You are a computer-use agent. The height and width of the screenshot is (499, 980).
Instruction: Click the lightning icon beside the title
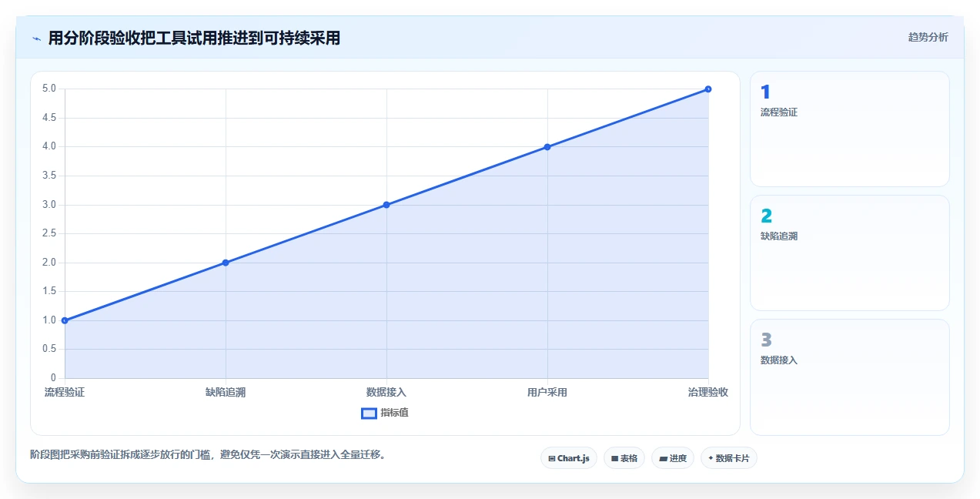coord(36,38)
